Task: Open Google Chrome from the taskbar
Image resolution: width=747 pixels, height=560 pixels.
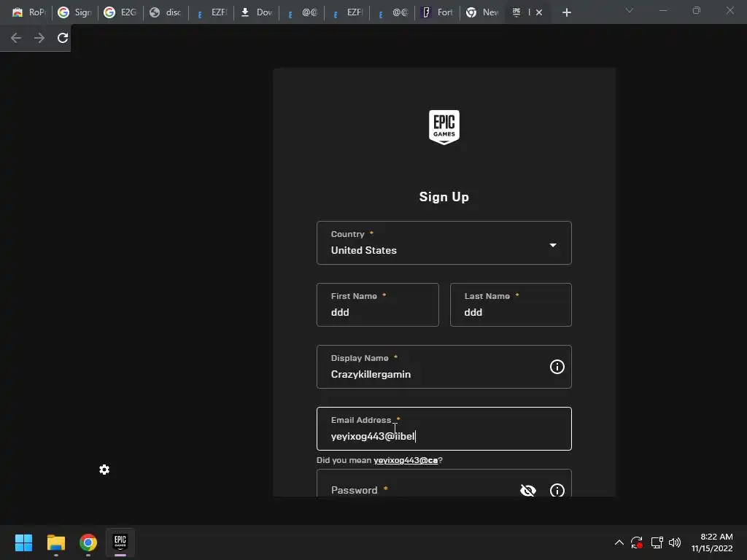Action: [88, 542]
